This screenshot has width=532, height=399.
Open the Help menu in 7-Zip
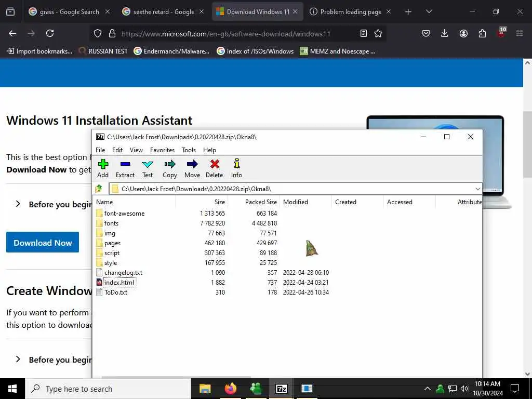click(x=209, y=150)
